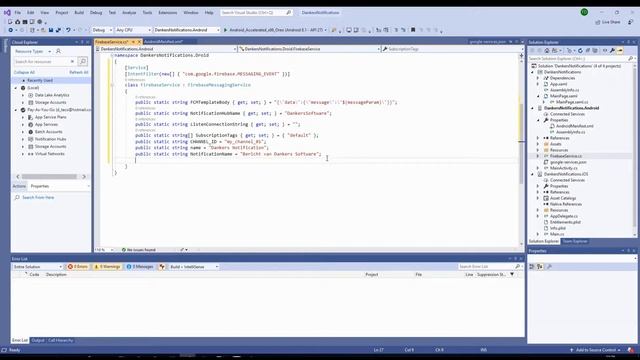
Task: Open the SubscriptionTags member navigation dropdown
Action: [x=451, y=49]
